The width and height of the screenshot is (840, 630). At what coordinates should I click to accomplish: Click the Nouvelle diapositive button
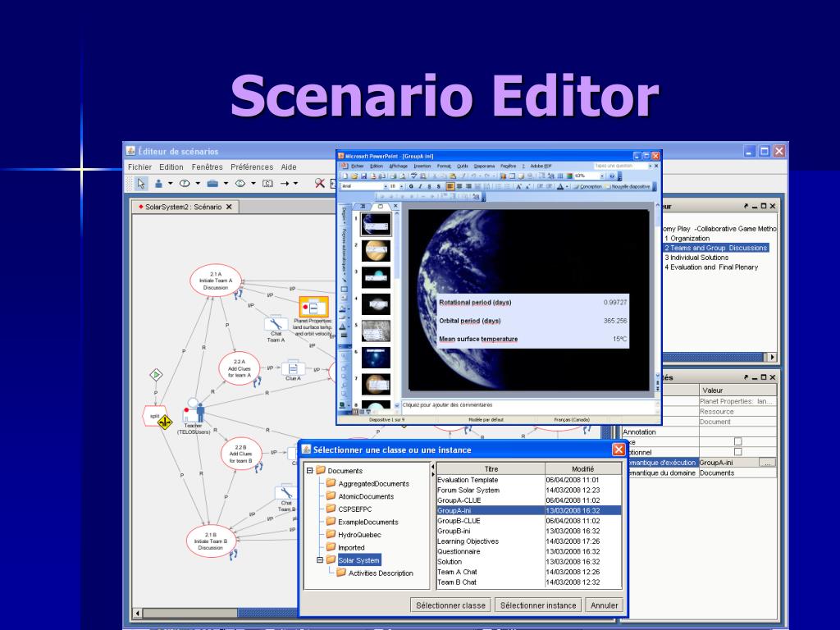(628, 186)
